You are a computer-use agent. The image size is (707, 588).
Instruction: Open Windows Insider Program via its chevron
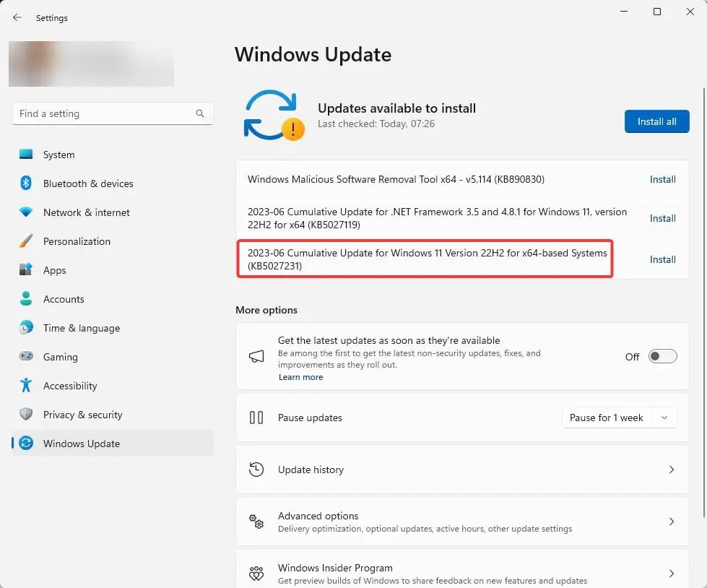click(672, 574)
